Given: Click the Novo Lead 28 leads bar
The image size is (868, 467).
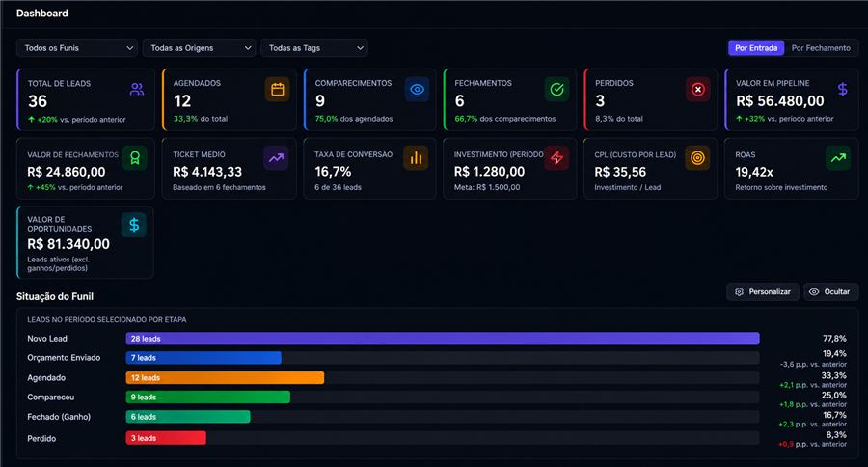Looking at the screenshot, I should (443, 339).
